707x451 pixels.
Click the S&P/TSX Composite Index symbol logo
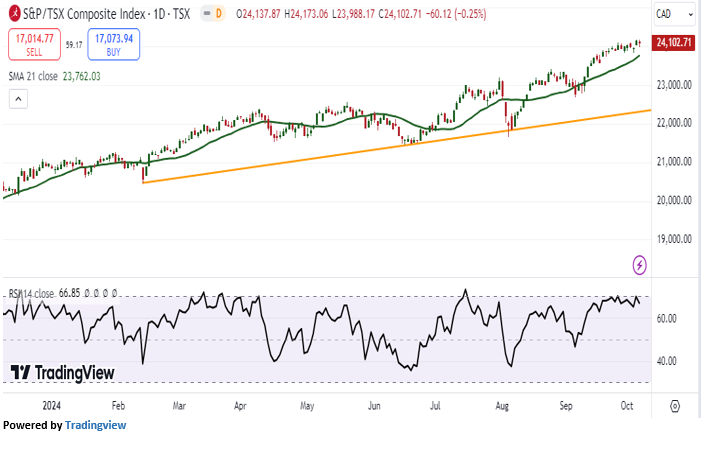(x=13, y=13)
